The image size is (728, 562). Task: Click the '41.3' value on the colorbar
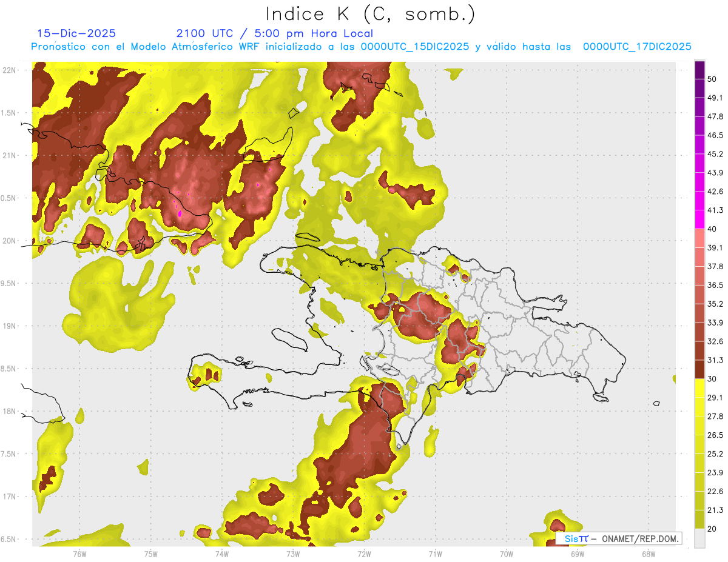(716, 210)
